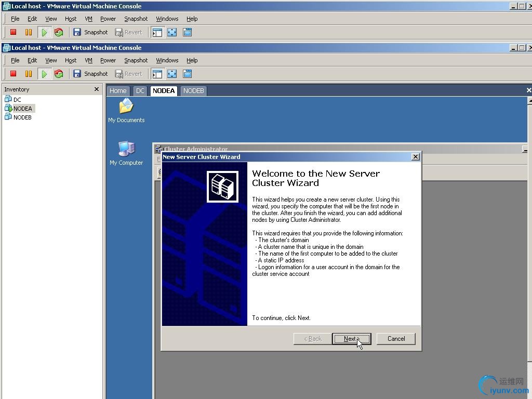This screenshot has height=399, width=532.
Task: Toggle the inventory panel icon in the lower toolbar
Action: (x=157, y=74)
